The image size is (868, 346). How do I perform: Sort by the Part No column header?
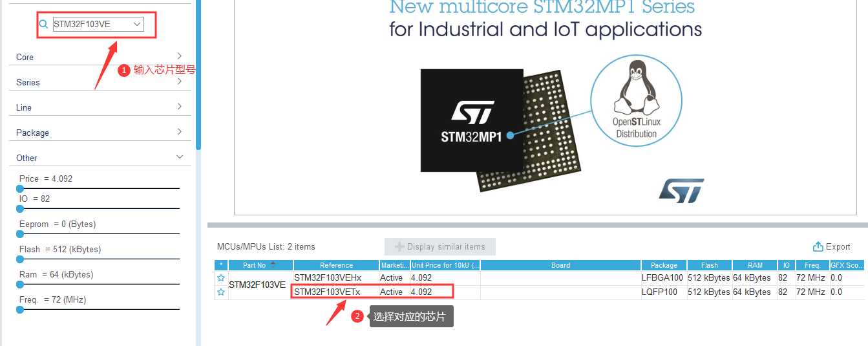260,265
